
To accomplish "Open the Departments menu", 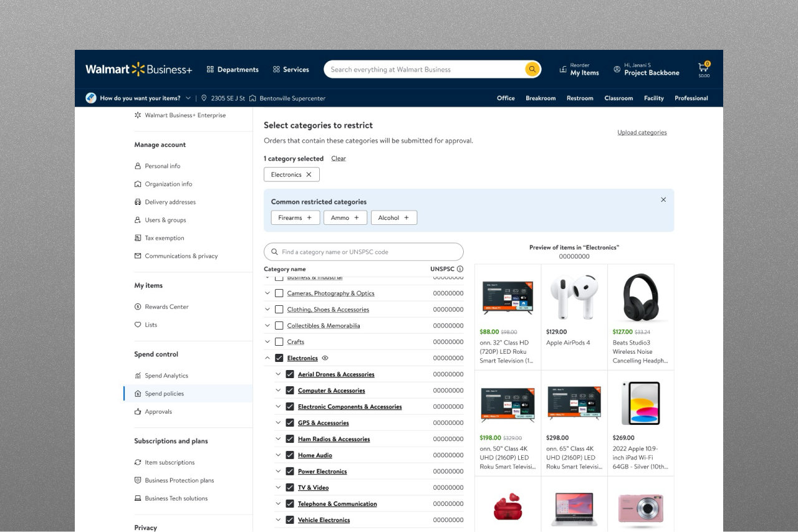I will (233, 69).
